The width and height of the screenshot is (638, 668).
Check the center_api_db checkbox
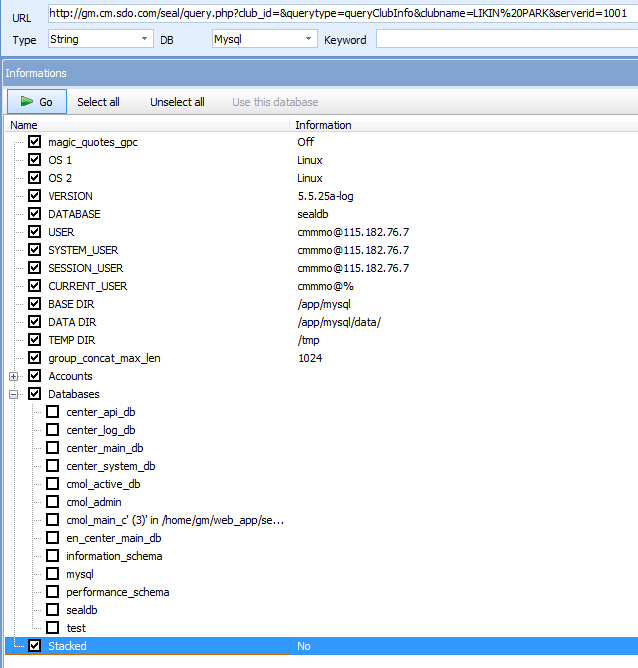[52, 412]
